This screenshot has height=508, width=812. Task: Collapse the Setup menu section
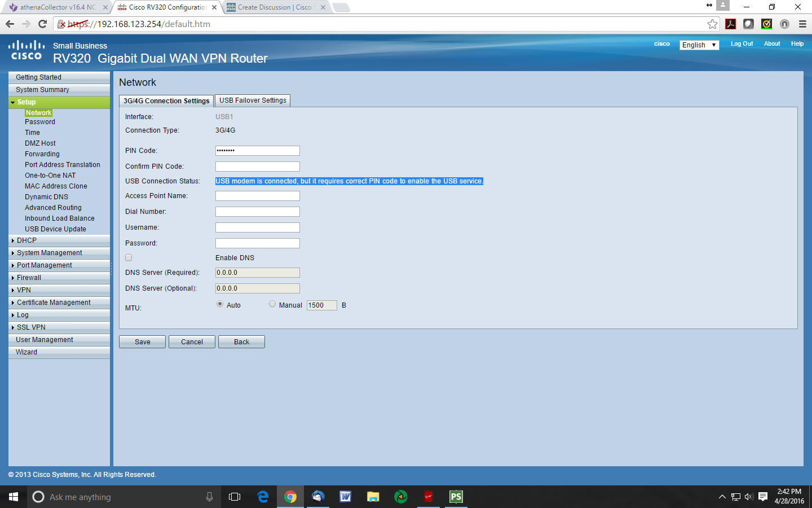click(x=59, y=102)
